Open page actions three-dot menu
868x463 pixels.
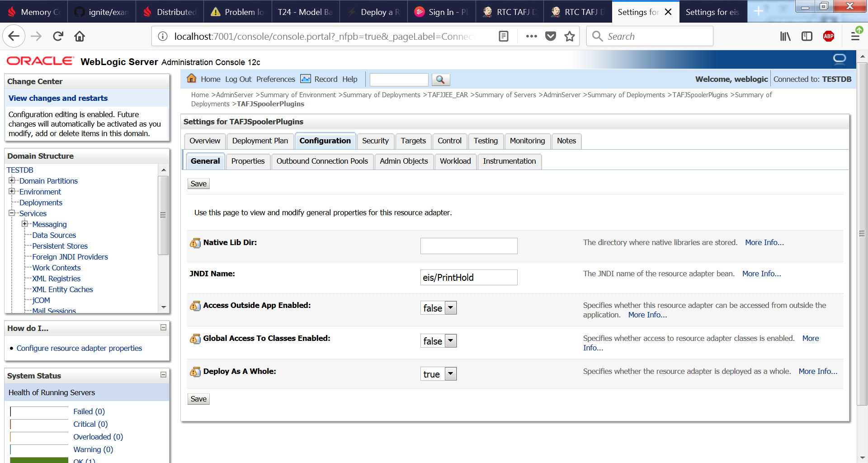532,36
